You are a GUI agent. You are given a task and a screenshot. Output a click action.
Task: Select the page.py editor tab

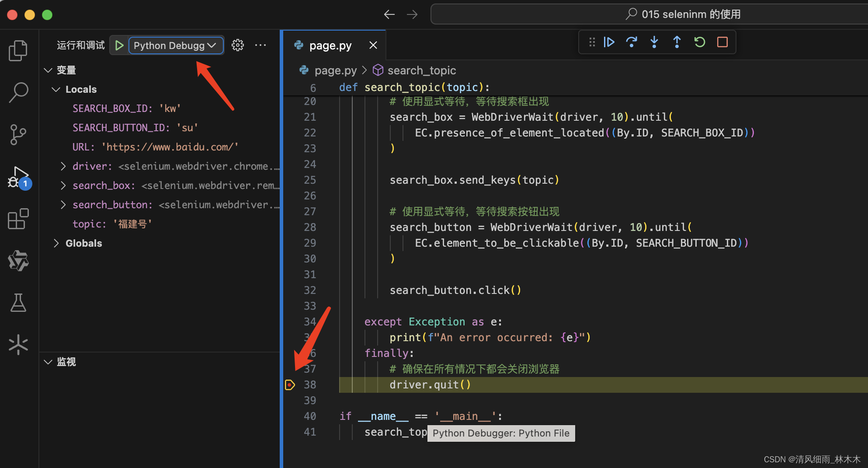tap(334, 45)
